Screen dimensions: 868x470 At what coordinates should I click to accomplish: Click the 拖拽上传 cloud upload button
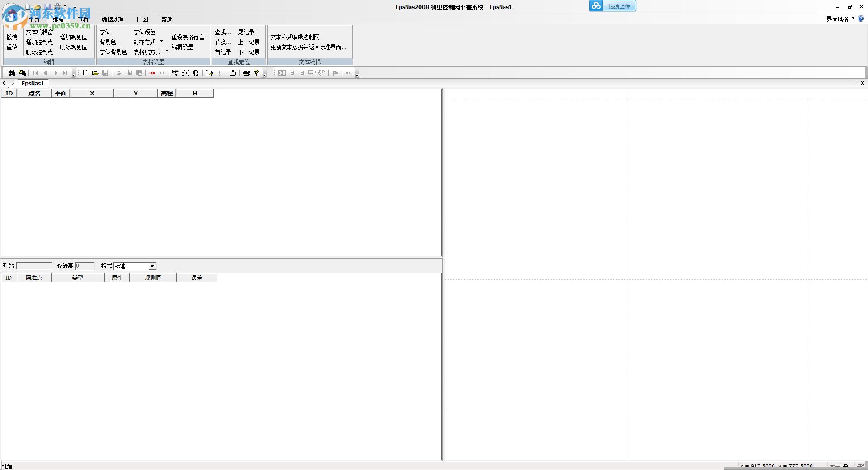pos(613,6)
